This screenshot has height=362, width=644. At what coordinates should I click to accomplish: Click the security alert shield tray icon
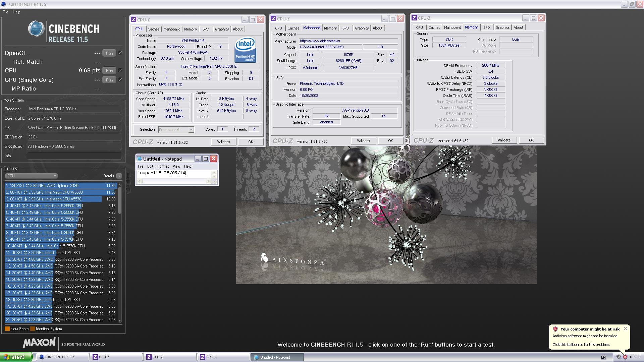(x=625, y=357)
